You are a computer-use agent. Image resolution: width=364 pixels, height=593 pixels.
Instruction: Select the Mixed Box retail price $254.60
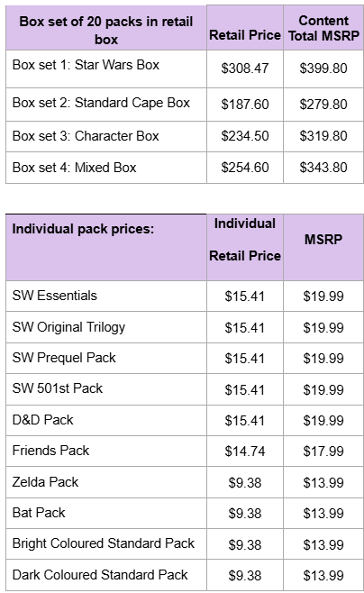[245, 168]
